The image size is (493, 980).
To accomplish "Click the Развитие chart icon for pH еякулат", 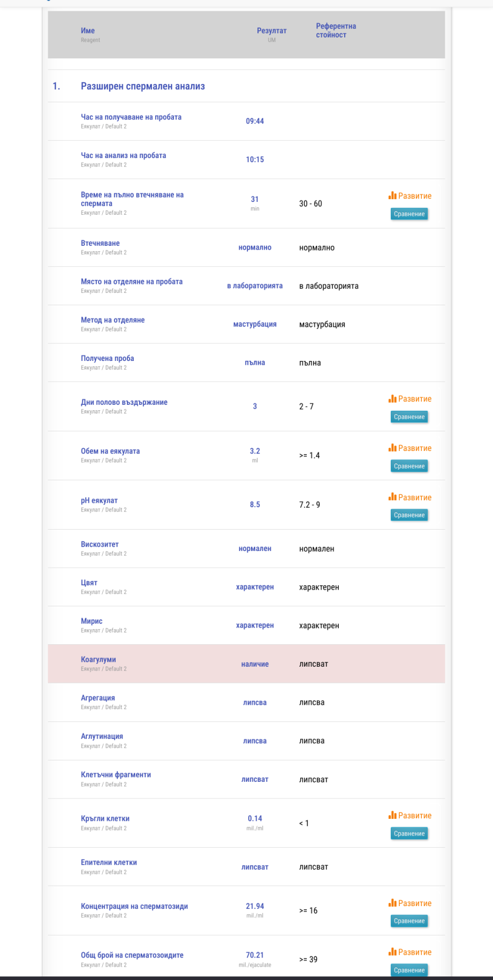I will [392, 497].
